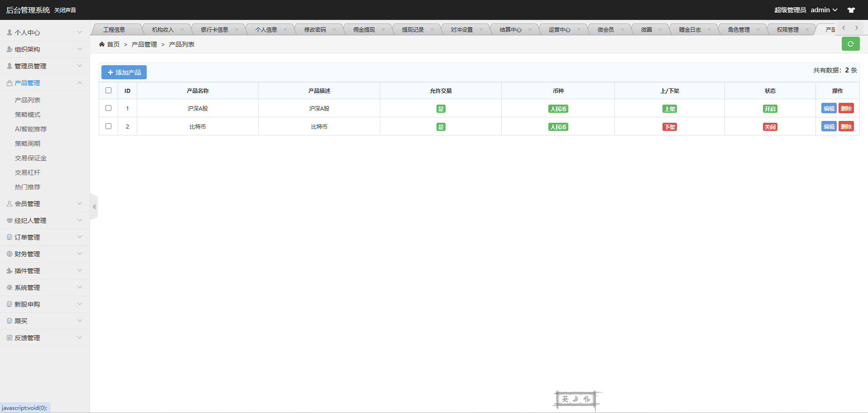Collapse sidebar using the left triangle handle
The height and width of the screenshot is (413, 868).
pos(94,207)
